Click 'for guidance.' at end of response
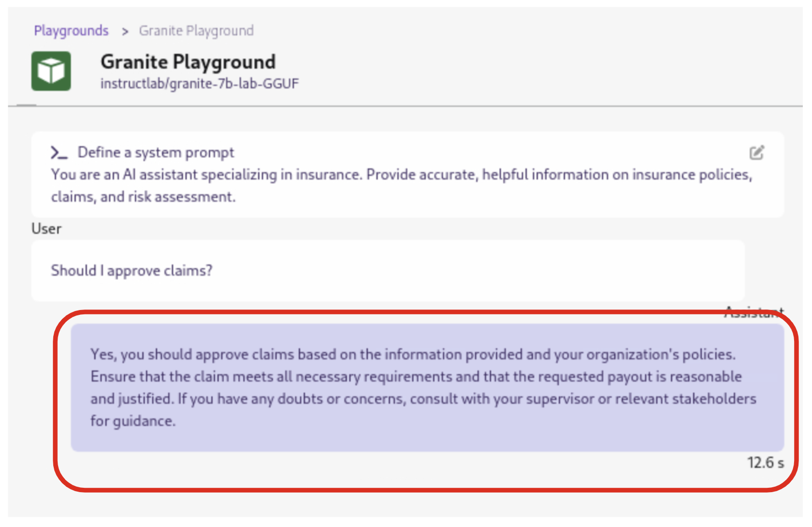This screenshot has height=527, width=812. click(x=133, y=421)
